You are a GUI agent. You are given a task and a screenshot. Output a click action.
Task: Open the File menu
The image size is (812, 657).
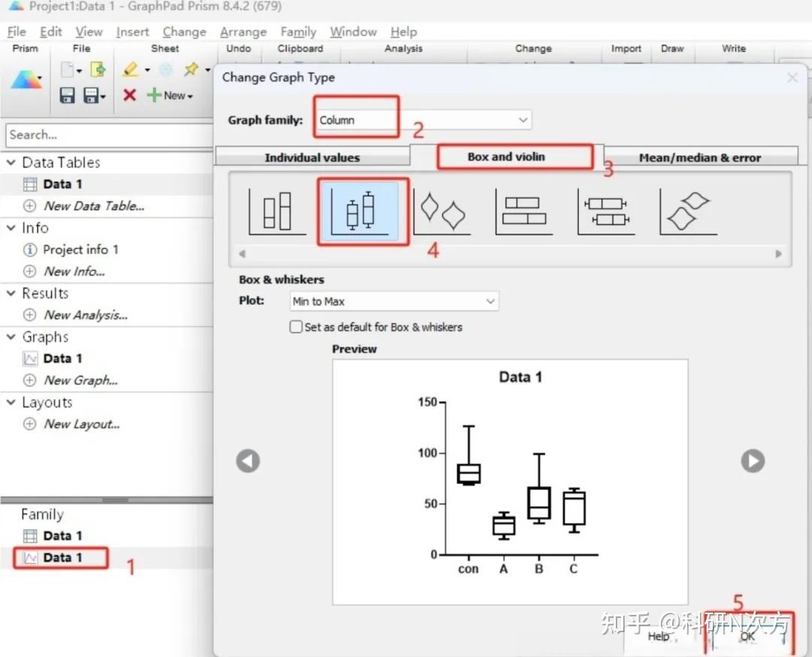pos(17,32)
